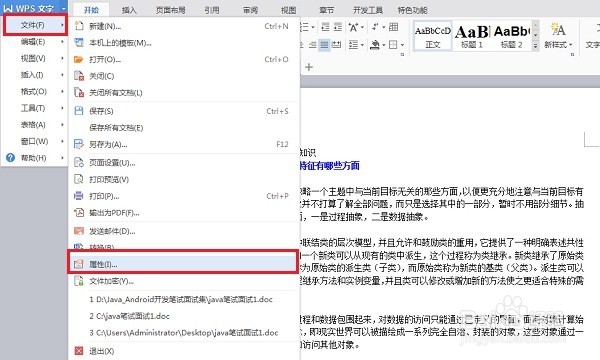Switch to the 特色功能 ribbon tab
The image size is (600, 360).
pos(412,10)
